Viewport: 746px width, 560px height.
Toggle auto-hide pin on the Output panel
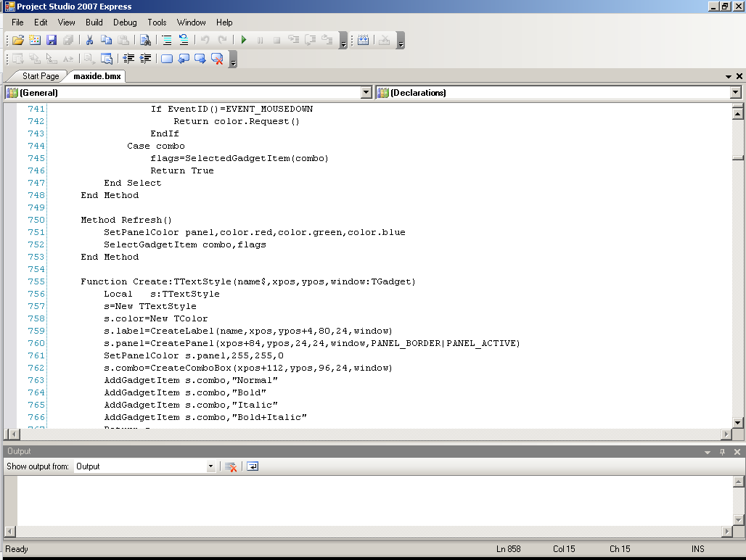tap(722, 452)
